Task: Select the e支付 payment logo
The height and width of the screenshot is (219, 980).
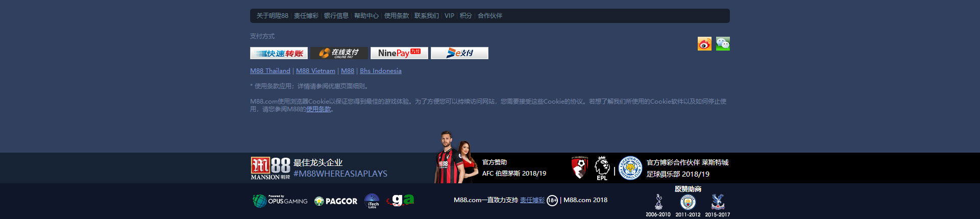Action: coord(459,53)
